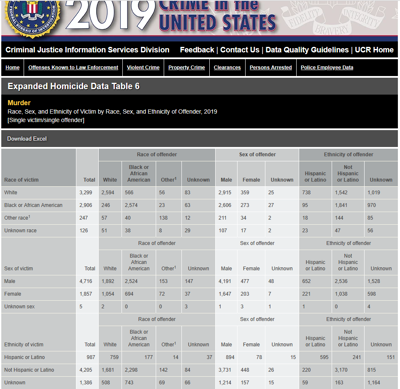The image size is (400, 389).
Task: Open the Contact Us link
Action: click(x=240, y=50)
